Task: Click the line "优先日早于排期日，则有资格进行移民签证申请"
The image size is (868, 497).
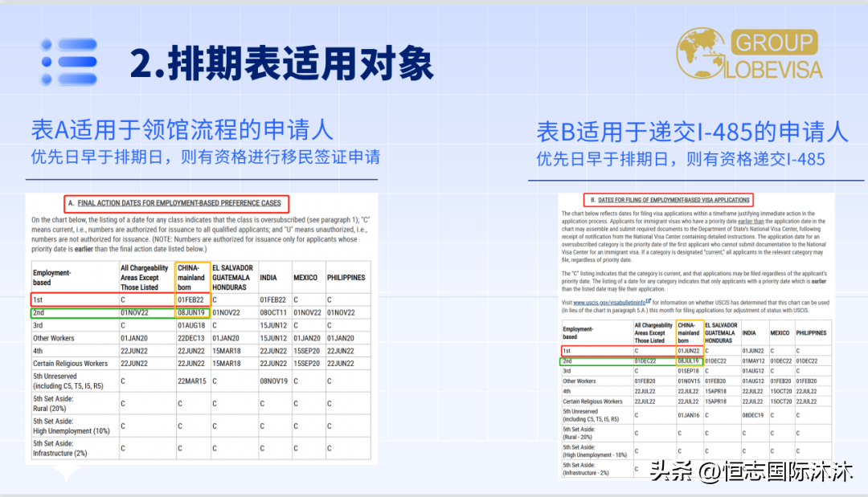Action: point(206,157)
